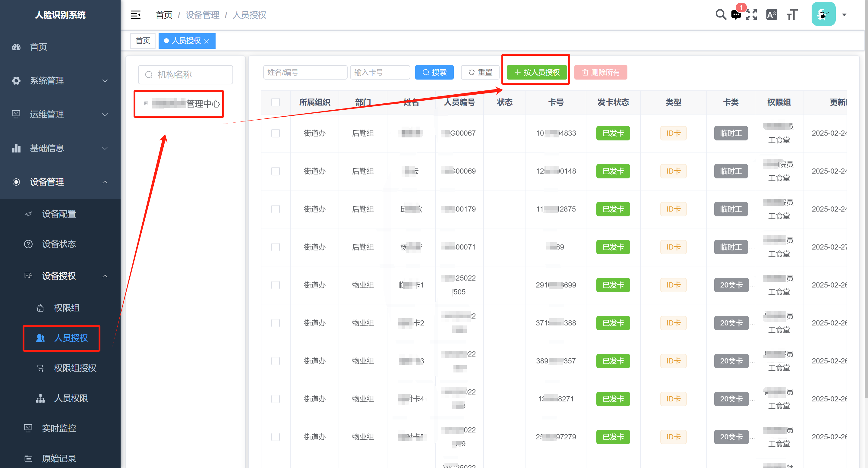This screenshot has height=468, width=868.
Task: Click the 设备管理 circle icon
Action: pyautogui.click(x=16, y=182)
